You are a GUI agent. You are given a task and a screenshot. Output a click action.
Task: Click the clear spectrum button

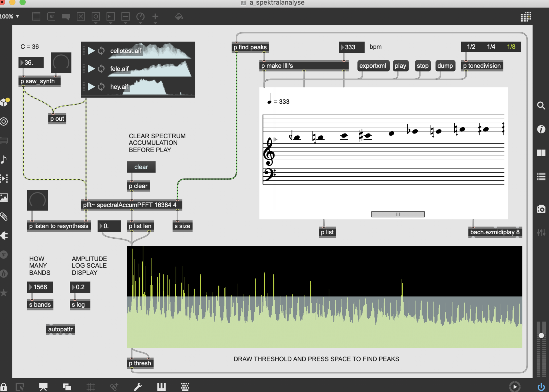141,167
